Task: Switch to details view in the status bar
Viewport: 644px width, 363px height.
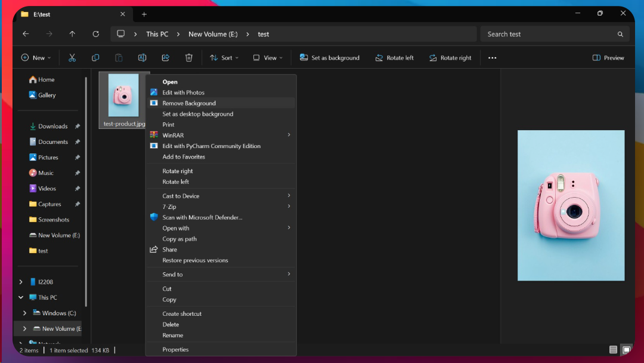Action: point(614,350)
